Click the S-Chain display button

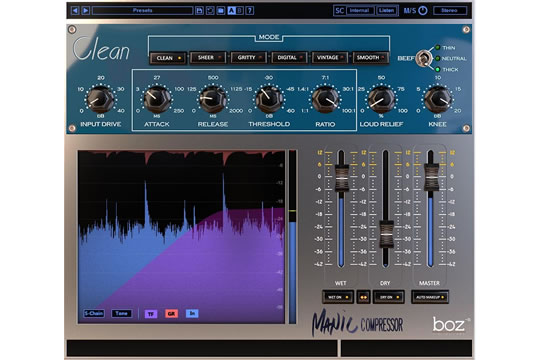pyautogui.click(x=94, y=313)
